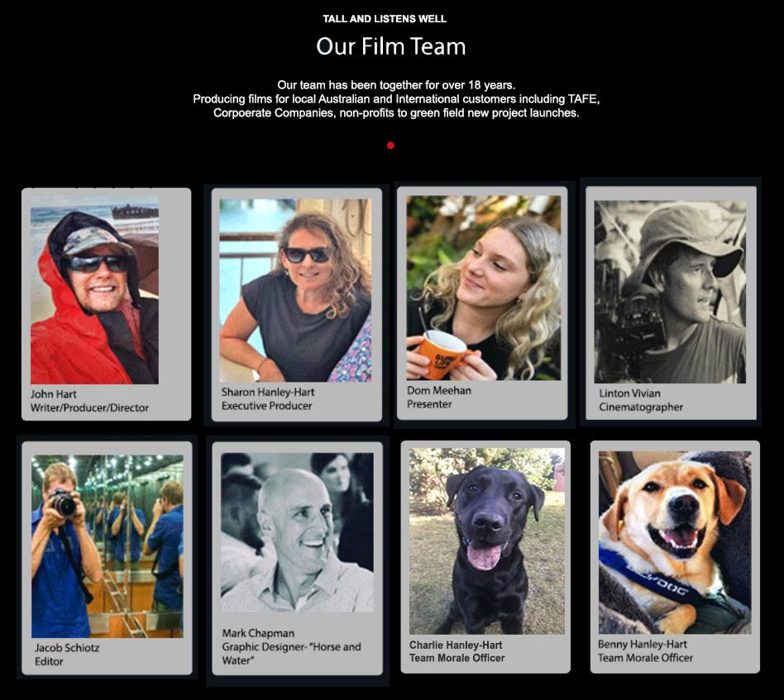
Task: Select the text 'Writer/Producer/Director'
Action: pyautogui.click(x=89, y=407)
